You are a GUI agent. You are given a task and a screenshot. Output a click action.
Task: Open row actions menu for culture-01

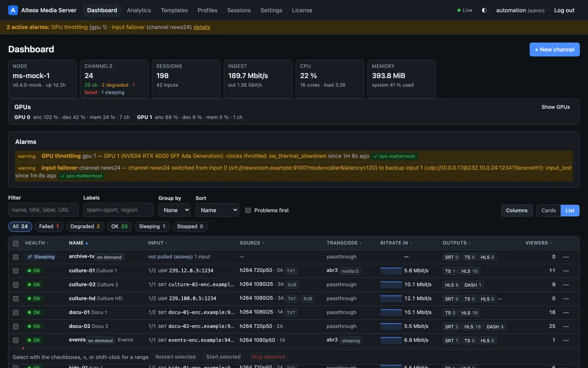pos(566,271)
